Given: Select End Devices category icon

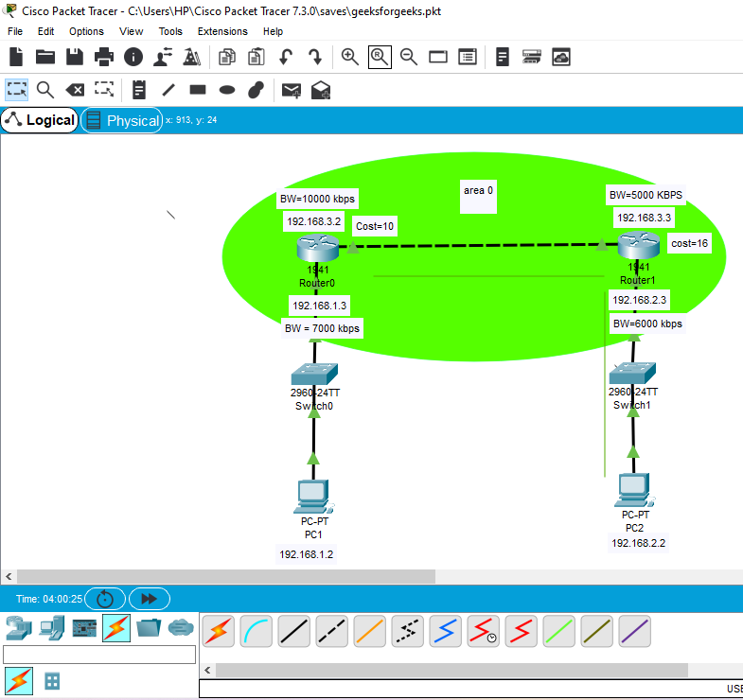Looking at the screenshot, I should point(53,626).
